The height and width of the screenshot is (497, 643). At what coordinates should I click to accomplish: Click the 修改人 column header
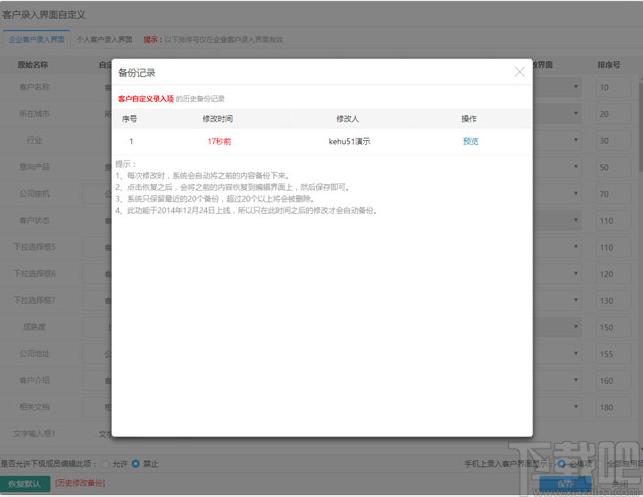click(347, 119)
